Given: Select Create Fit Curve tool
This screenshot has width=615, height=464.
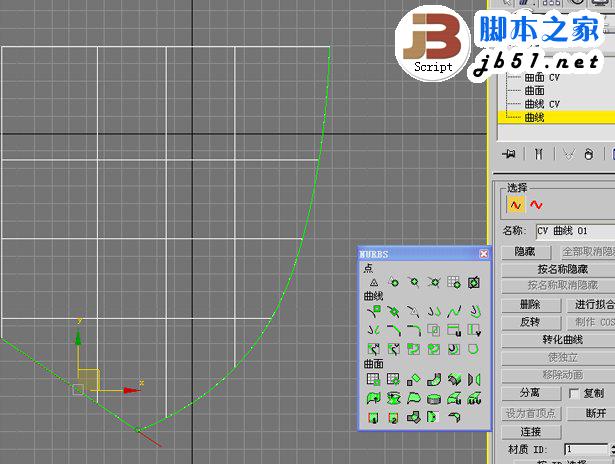Looking at the screenshot, I should tap(414, 312).
